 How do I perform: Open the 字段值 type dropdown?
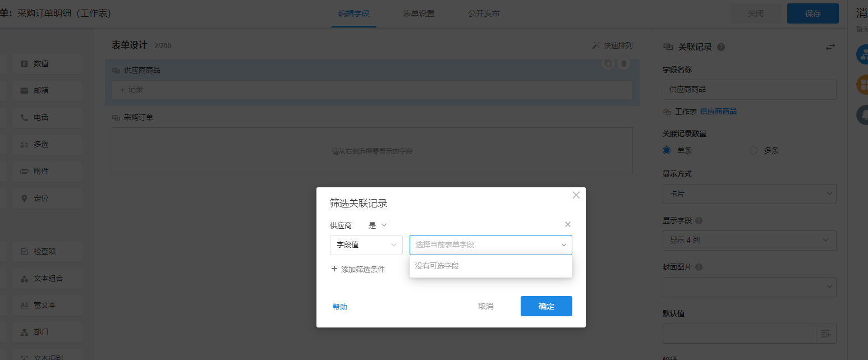click(x=366, y=245)
